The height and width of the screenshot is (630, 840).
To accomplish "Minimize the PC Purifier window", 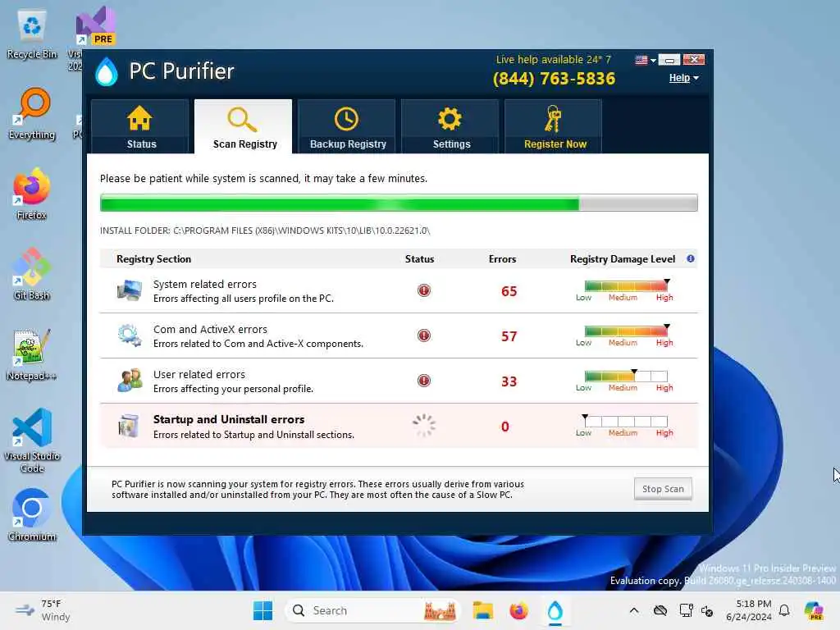I will click(x=669, y=60).
